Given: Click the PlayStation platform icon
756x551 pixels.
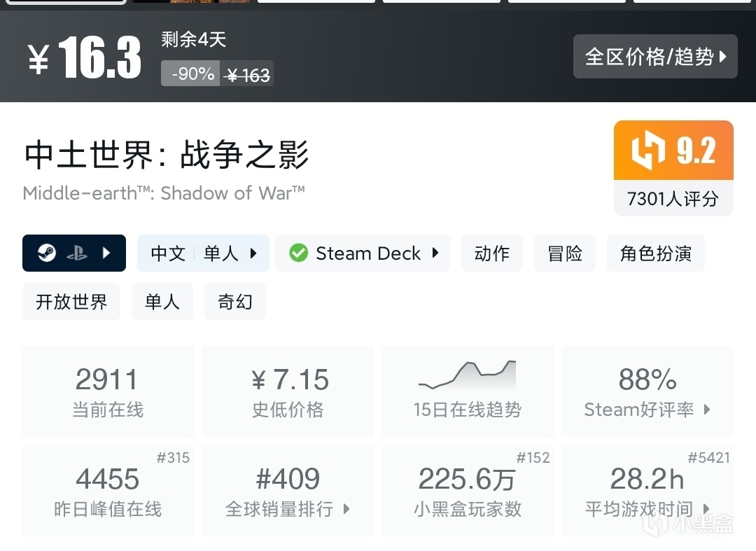Looking at the screenshot, I should [76, 253].
